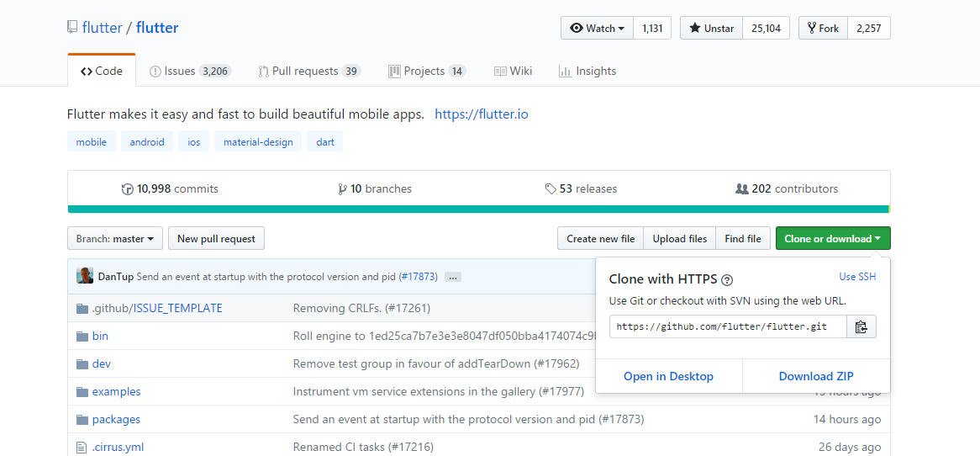Screen dimensions: 980x456
Task: Open the .cirrus.yml file name link
Action: tap(119, 448)
